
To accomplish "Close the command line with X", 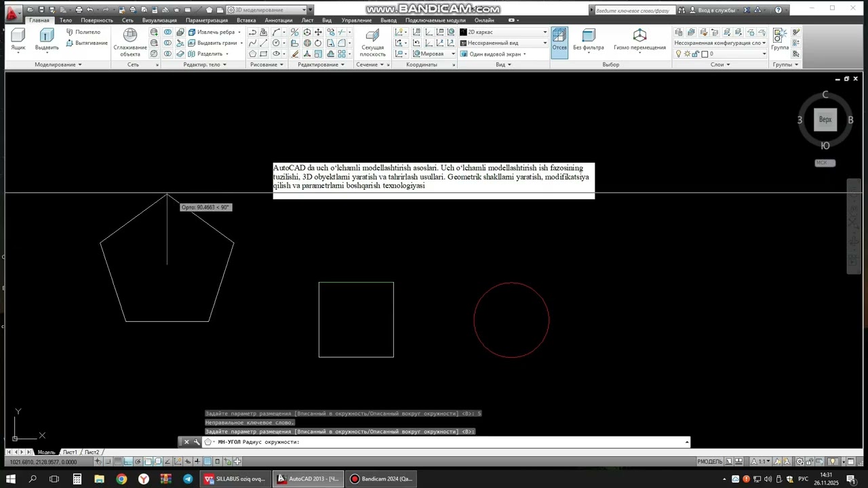I will pos(186,442).
